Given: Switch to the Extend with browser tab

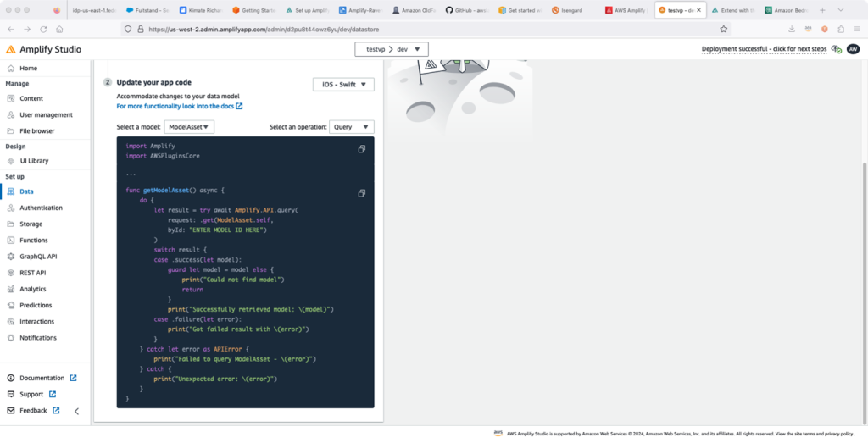Looking at the screenshot, I should pos(733,10).
